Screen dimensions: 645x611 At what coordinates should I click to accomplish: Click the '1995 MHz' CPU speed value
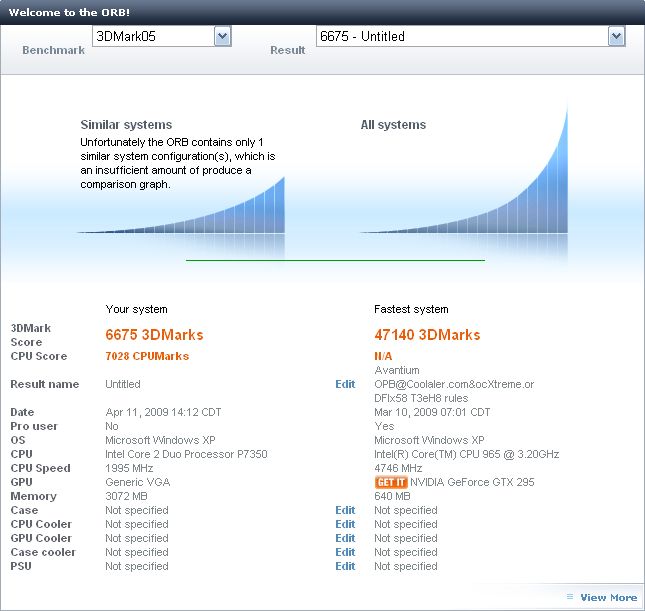click(129, 468)
